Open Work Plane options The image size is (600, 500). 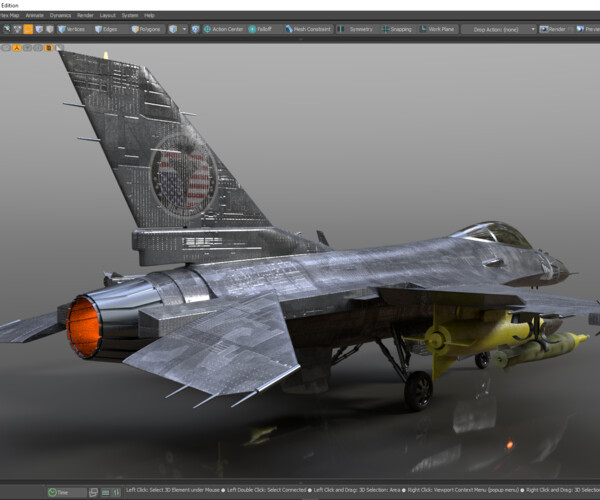coord(437,29)
